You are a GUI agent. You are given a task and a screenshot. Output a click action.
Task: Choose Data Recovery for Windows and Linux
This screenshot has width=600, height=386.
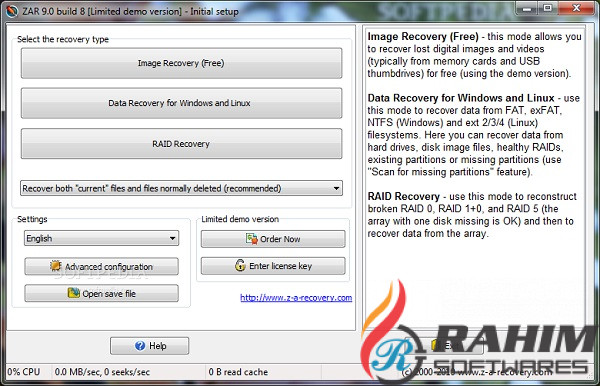coord(181,103)
